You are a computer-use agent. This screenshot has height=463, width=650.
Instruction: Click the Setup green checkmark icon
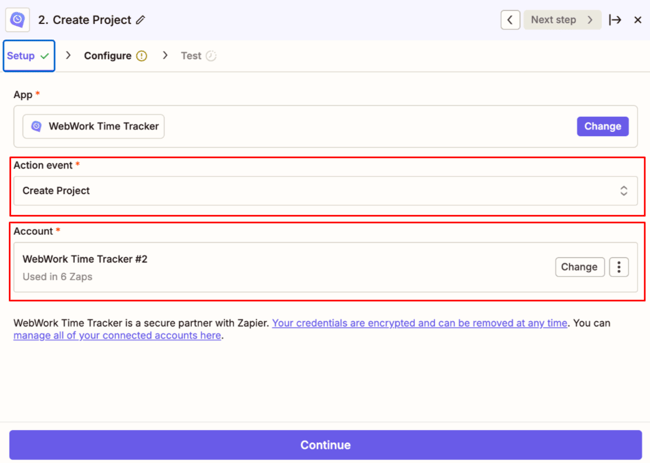[x=45, y=56]
